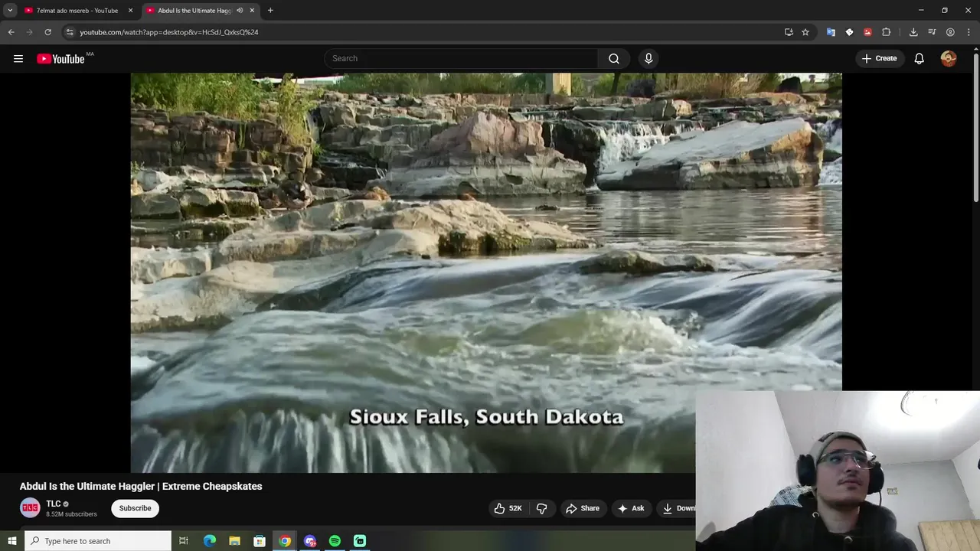Click the Create button
This screenshot has width=980, height=551.
879,58
